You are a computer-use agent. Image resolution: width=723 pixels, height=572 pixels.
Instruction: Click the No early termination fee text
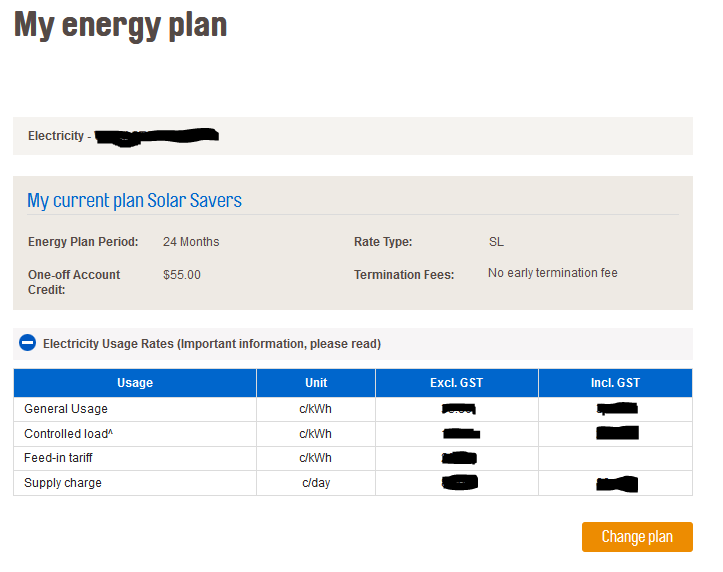pyautogui.click(x=553, y=273)
